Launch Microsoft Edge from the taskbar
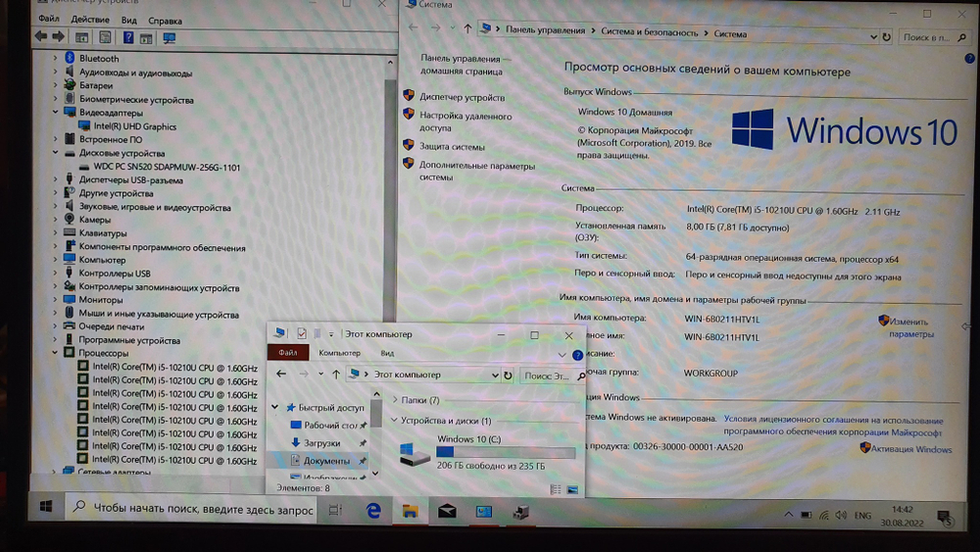 tap(373, 511)
